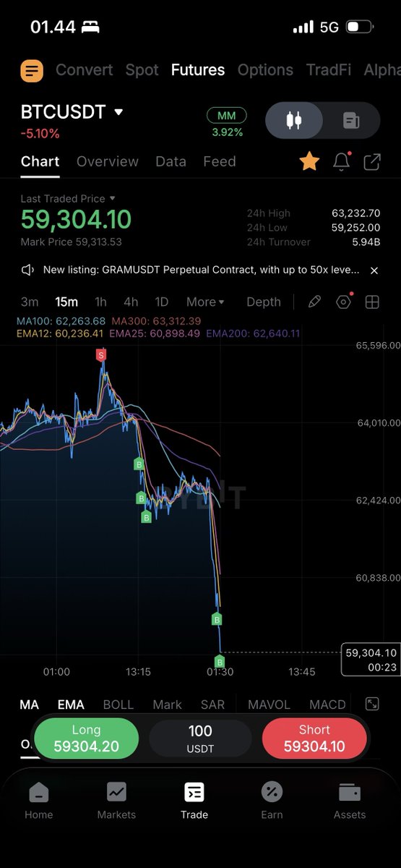401x868 pixels.
Task: Tap the -5.10% price change text
Action: click(x=40, y=134)
